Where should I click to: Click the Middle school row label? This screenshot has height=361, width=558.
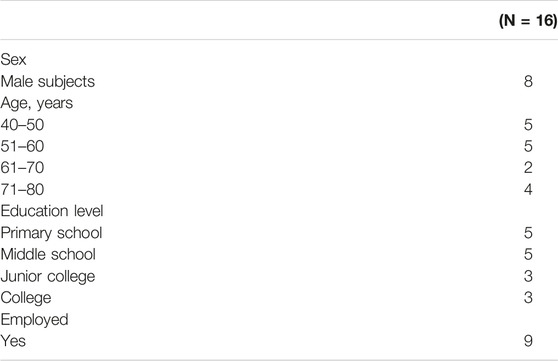pos(48,255)
